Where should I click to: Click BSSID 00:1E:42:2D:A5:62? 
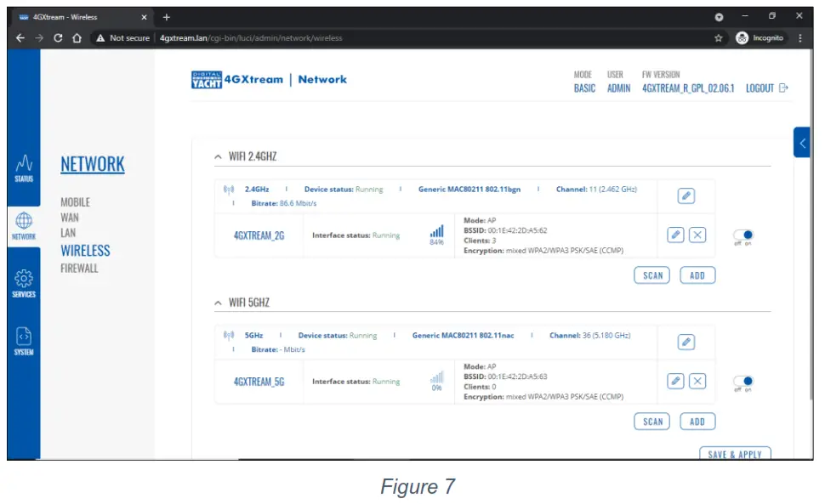coord(505,230)
